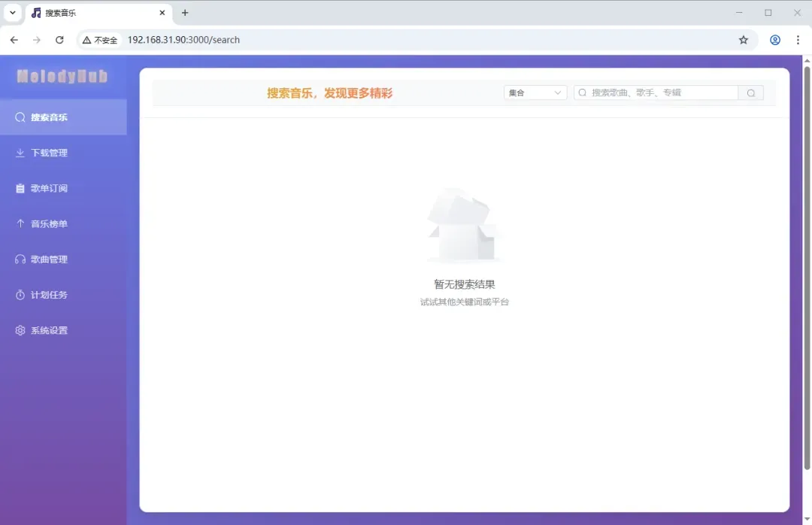Click the up-arrow icon for 音乐榜单
Screen dimensions: 812x525
20,223
